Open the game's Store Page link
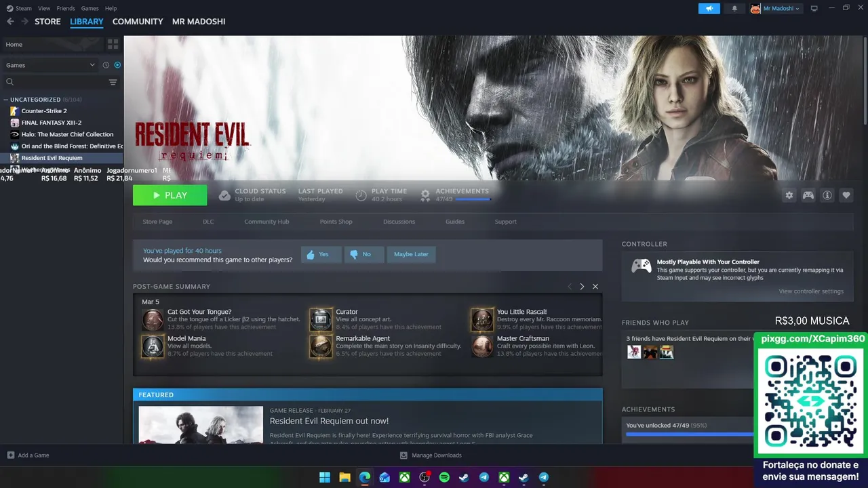The height and width of the screenshot is (488, 868). pyautogui.click(x=157, y=222)
